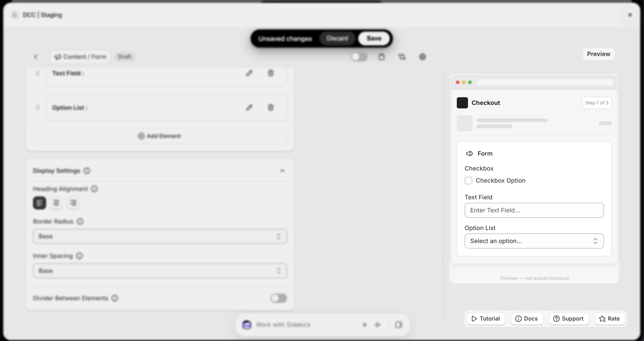This screenshot has width=644, height=341.
Task: Discard the unsaved changes
Action: (x=337, y=38)
